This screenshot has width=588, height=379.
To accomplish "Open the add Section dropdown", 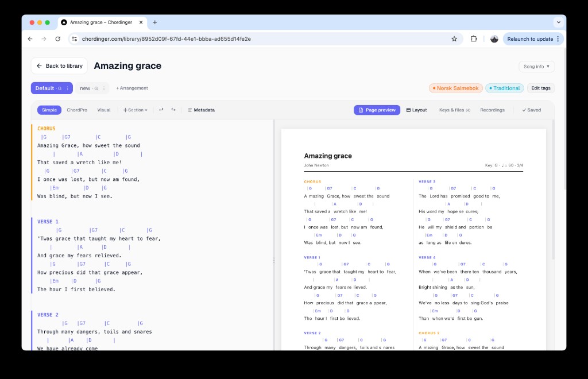I will (135, 110).
